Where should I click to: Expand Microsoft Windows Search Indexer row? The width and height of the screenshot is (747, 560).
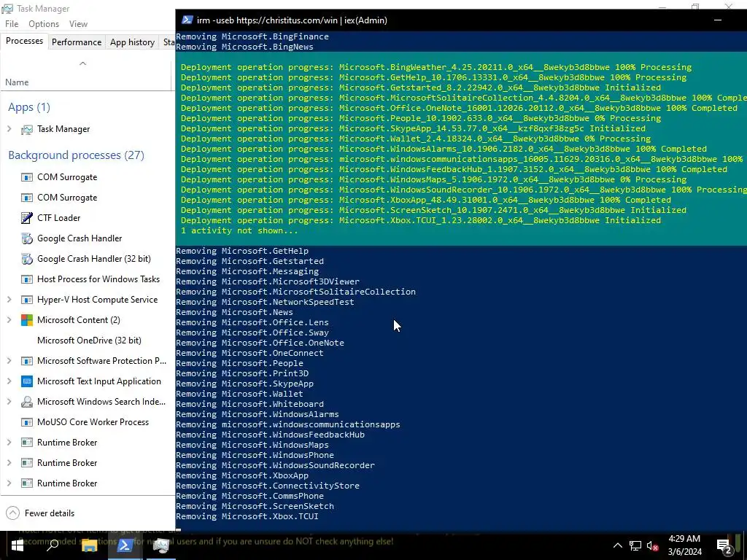[9, 402]
